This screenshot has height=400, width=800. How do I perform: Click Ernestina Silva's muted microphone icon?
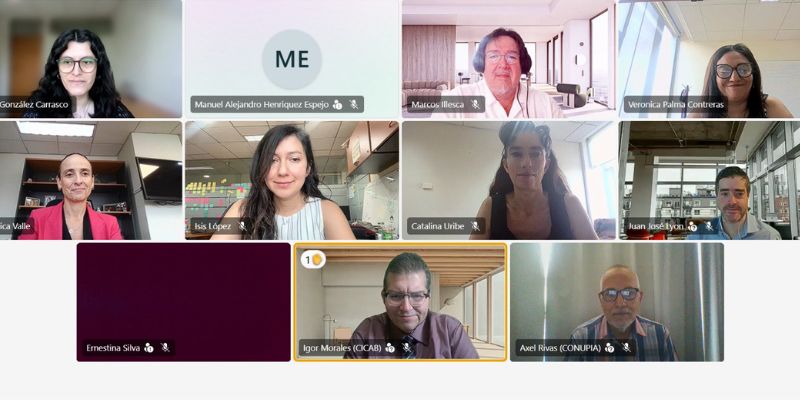165,347
